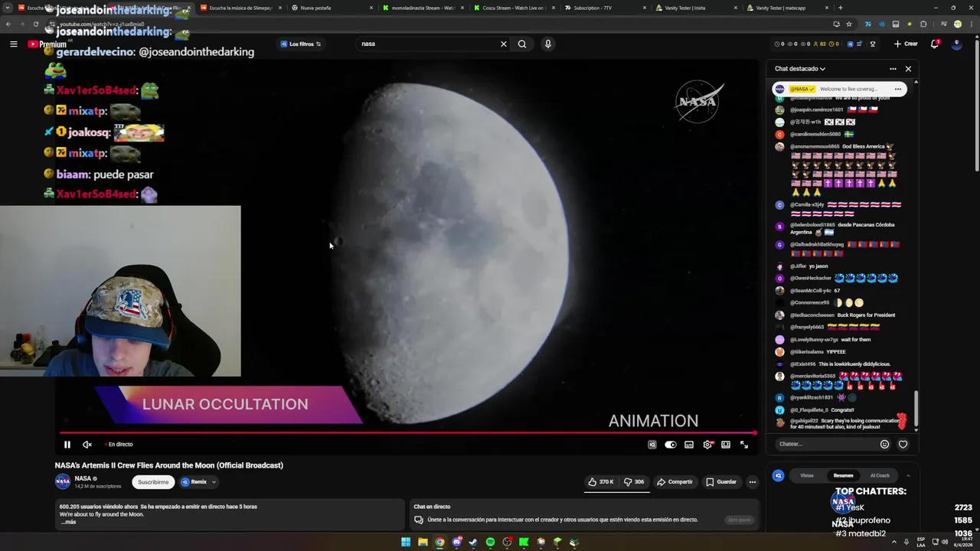Open Steam from the taskbar
This screenshot has height=551, width=980.
[x=473, y=543]
